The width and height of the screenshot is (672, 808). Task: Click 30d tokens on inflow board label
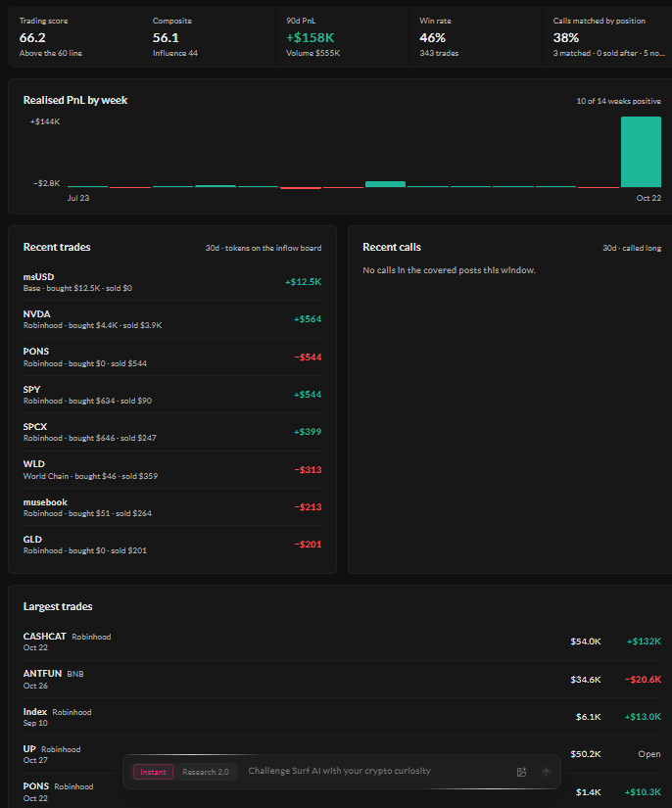coord(264,248)
